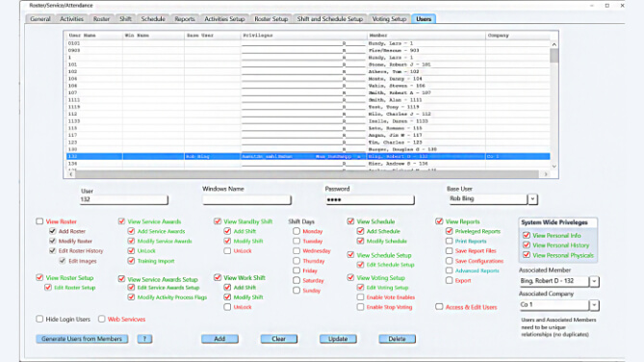Viewport: 644px width, 362px height.
Task: Click the Delete button
Action: coord(397,339)
